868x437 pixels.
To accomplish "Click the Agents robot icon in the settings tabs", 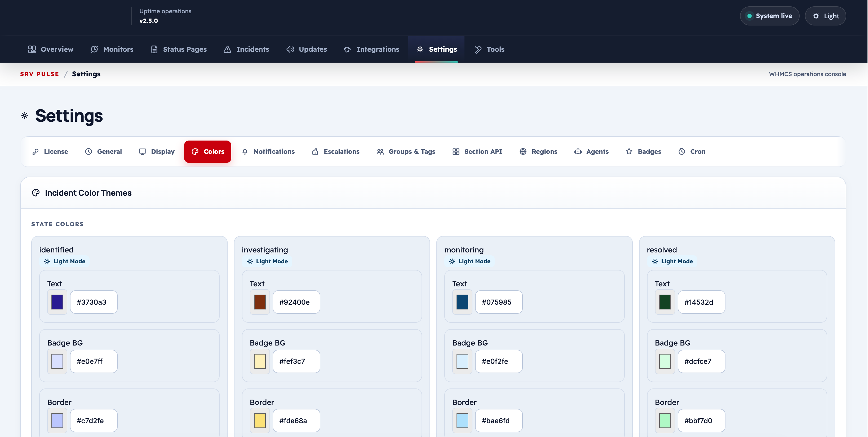I will 578,152.
